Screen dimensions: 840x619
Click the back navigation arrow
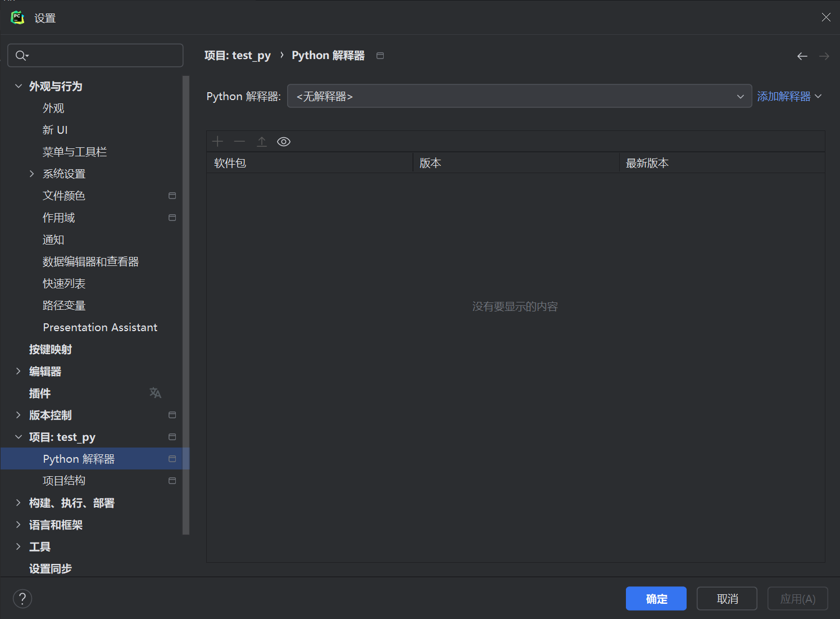tap(802, 56)
